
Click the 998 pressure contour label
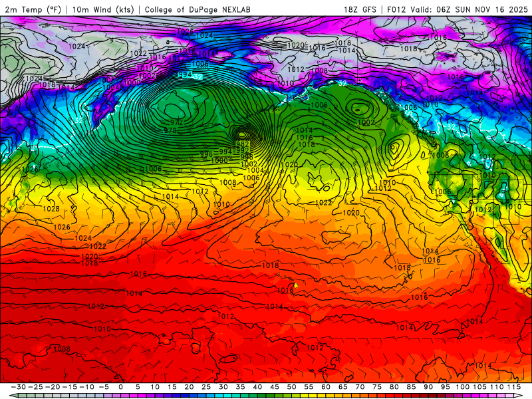(x=247, y=157)
